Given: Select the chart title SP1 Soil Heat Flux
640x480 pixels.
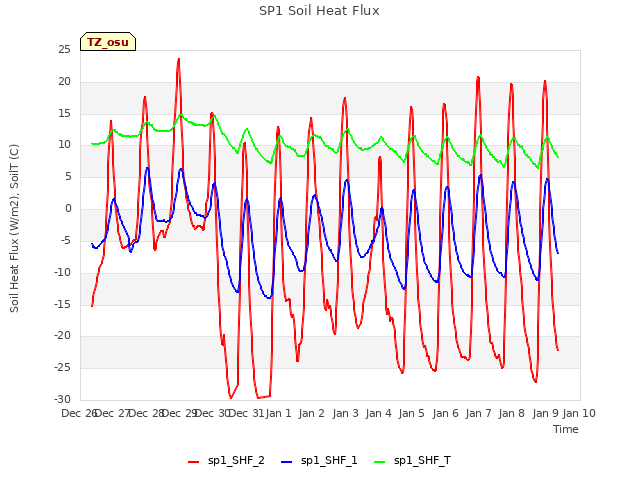Looking at the screenshot, I should 319,11.
